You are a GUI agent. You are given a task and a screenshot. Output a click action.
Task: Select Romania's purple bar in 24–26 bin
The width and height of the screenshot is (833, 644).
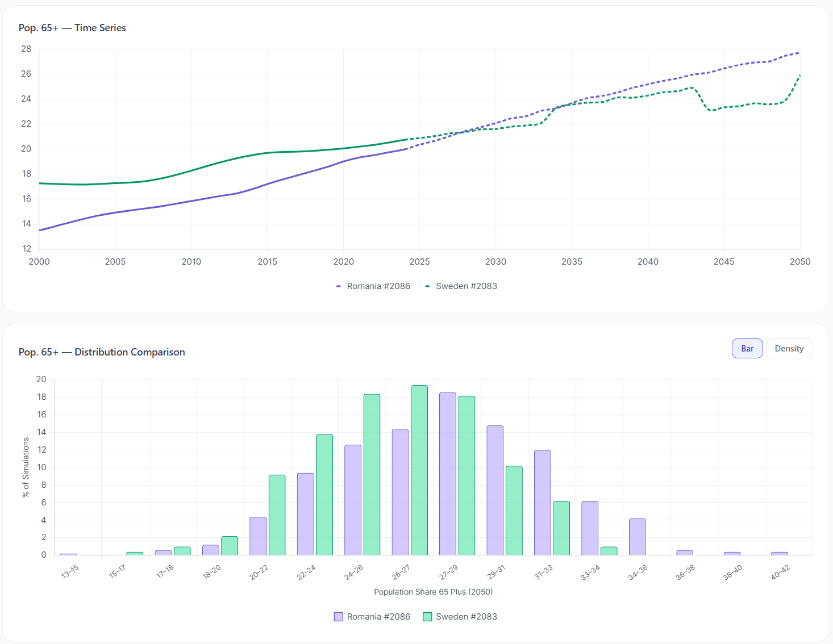point(353,500)
